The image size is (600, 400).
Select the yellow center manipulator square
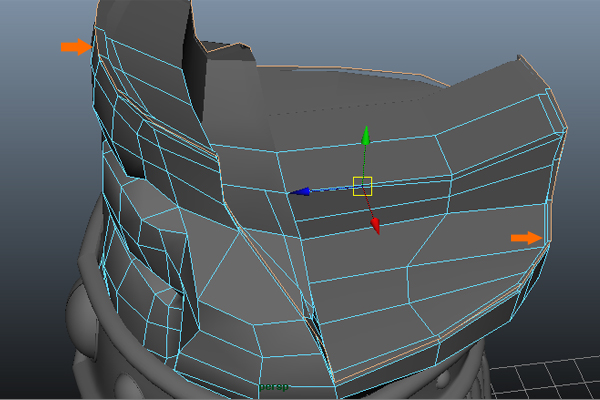pyautogui.click(x=362, y=185)
